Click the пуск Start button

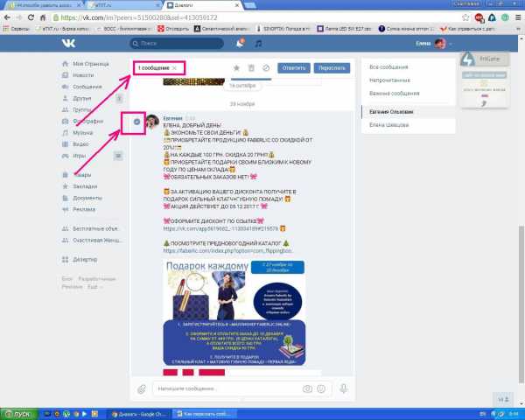click(x=19, y=414)
